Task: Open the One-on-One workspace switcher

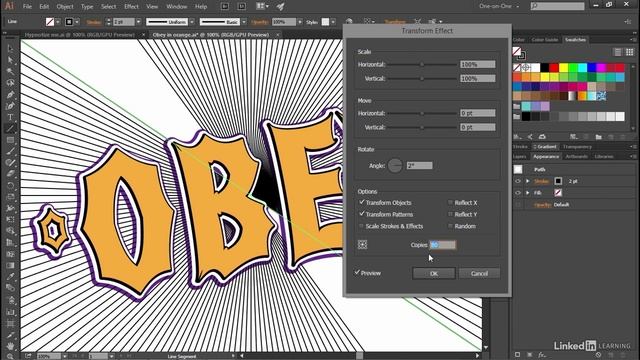Action: (500, 6)
